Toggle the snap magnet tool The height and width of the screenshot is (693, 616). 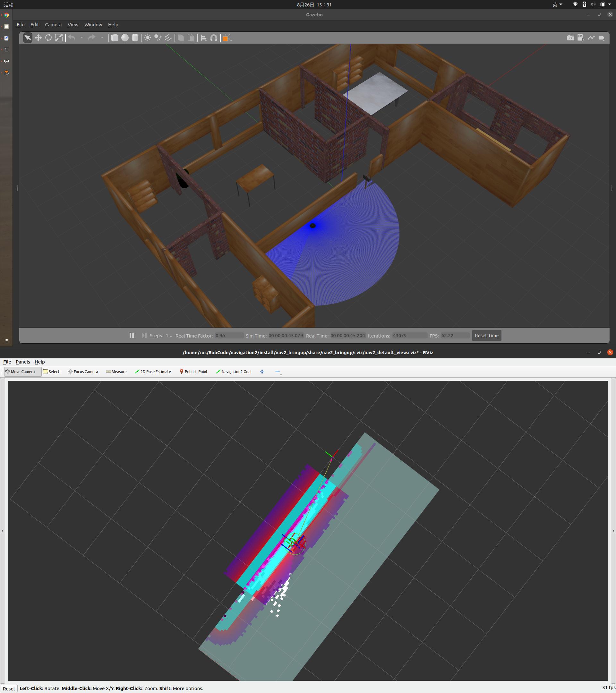tap(214, 38)
